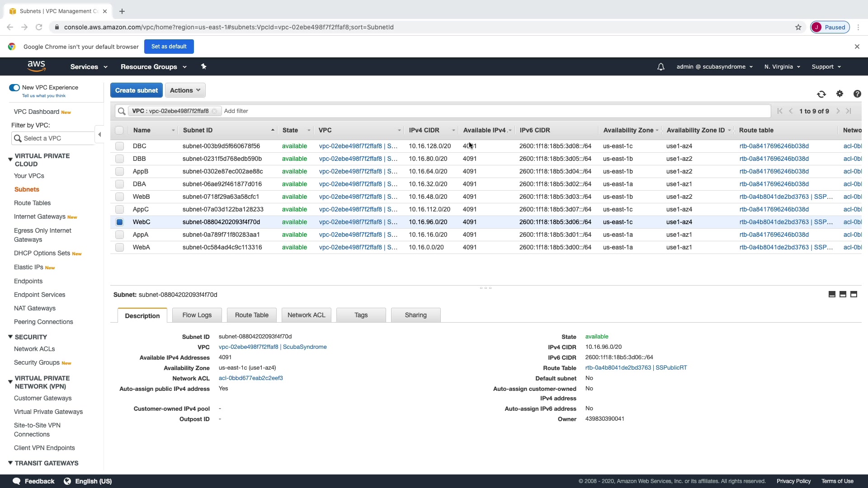Open the notifications bell icon
The width and height of the screenshot is (868, 488).
(x=660, y=67)
